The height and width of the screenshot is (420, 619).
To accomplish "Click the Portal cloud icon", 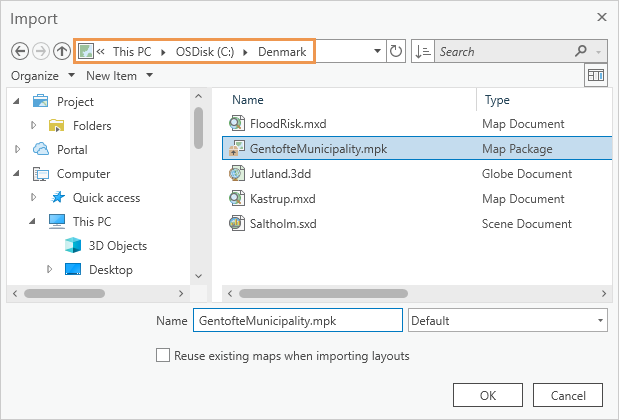I will point(41,149).
